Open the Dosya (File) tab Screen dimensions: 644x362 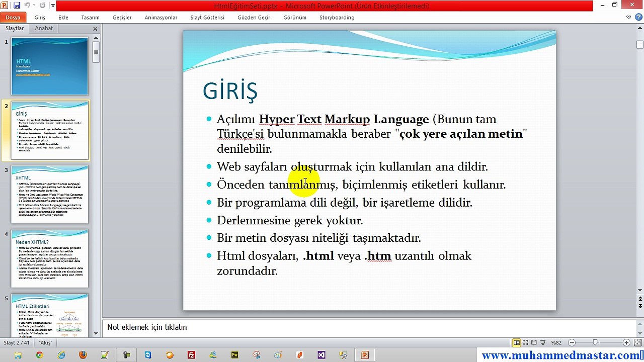pyautogui.click(x=13, y=18)
